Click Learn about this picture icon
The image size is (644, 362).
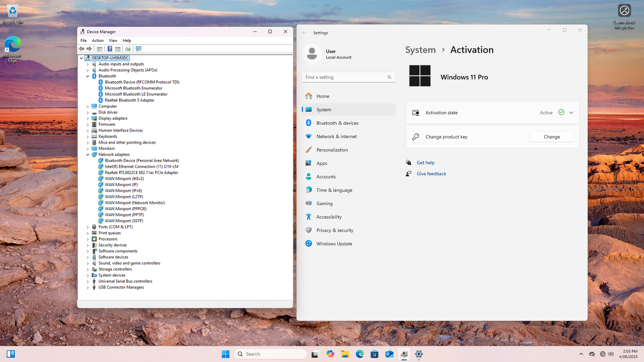(624, 16)
